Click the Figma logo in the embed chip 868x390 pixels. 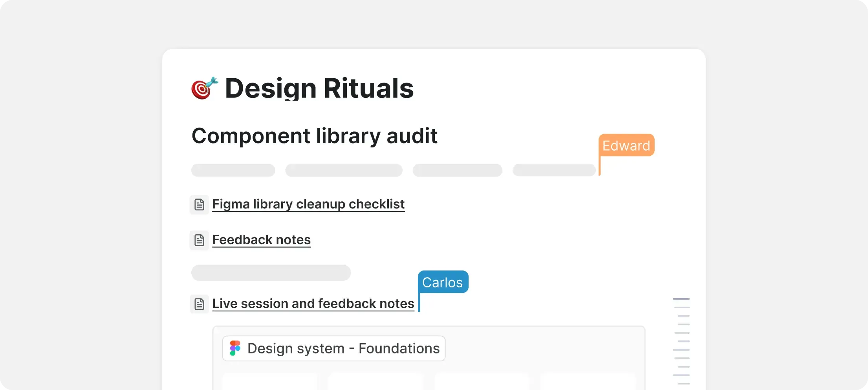[235, 348]
